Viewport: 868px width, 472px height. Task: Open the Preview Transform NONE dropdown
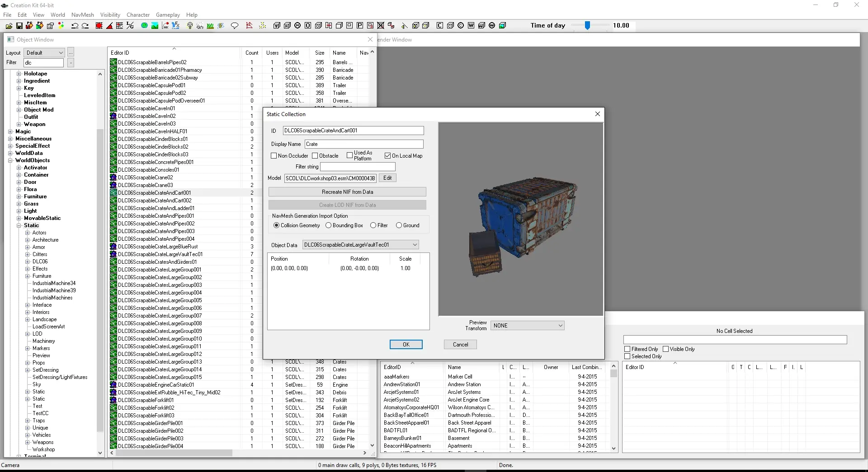[x=528, y=326]
